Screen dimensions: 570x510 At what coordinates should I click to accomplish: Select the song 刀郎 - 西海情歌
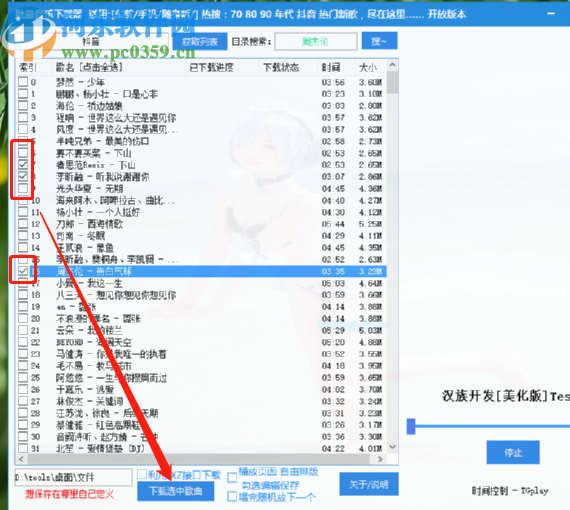pyautogui.click(x=89, y=224)
